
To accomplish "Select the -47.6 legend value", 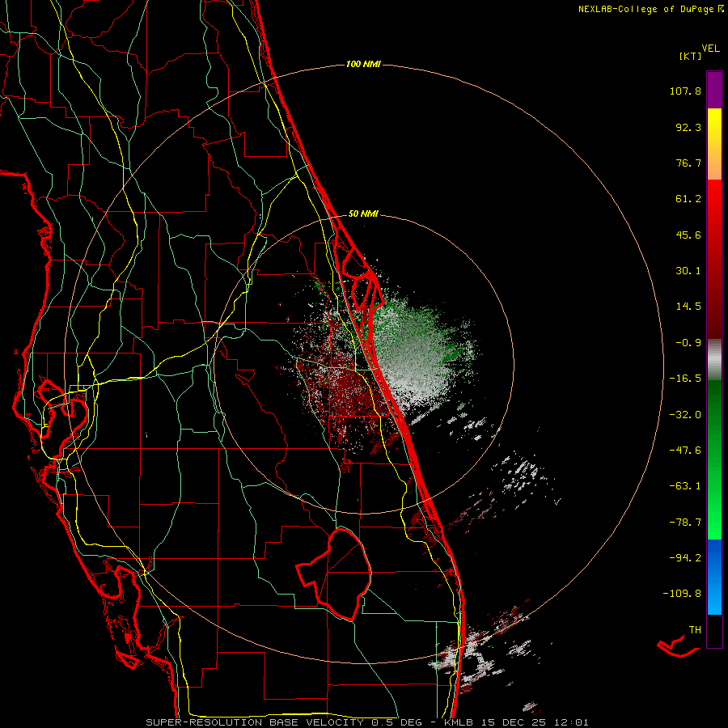I will pyautogui.click(x=685, y=451).
